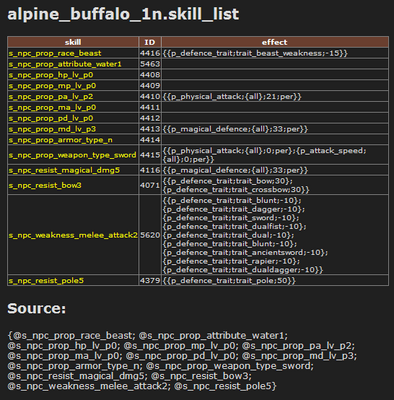Click the effect cell in the s_npc_resist_magical_dmg5 row
The width and height of the screenshot is (394, 400).
tap(275, 170)
